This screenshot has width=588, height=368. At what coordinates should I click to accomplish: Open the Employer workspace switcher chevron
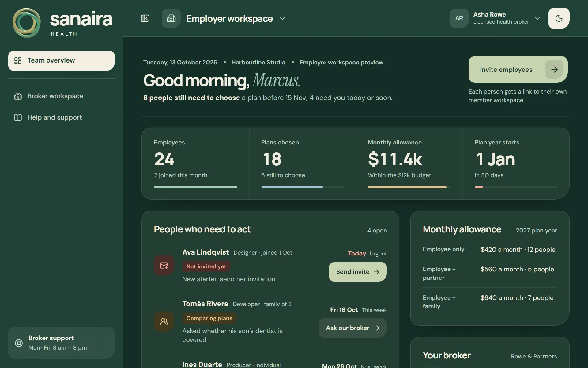[282, 18]
